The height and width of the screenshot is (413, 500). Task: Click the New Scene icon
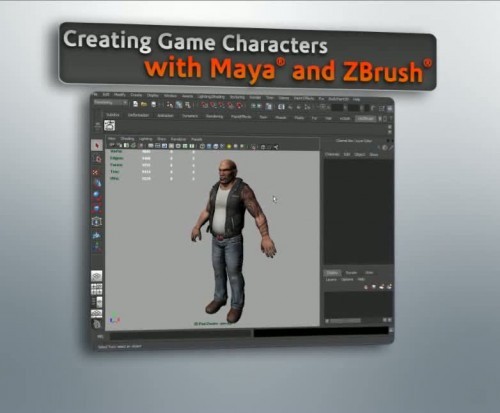coord(135,104)
